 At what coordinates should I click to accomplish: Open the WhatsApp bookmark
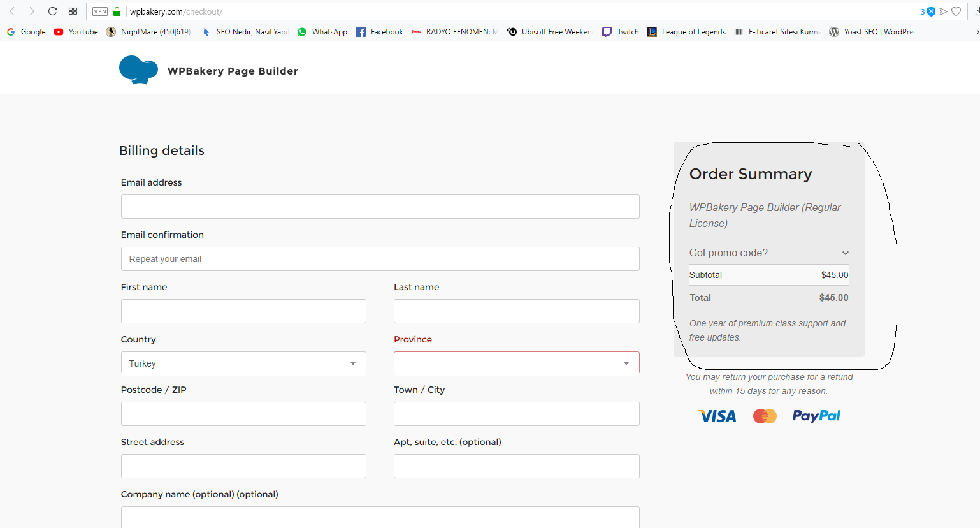[x=322, y=32]
